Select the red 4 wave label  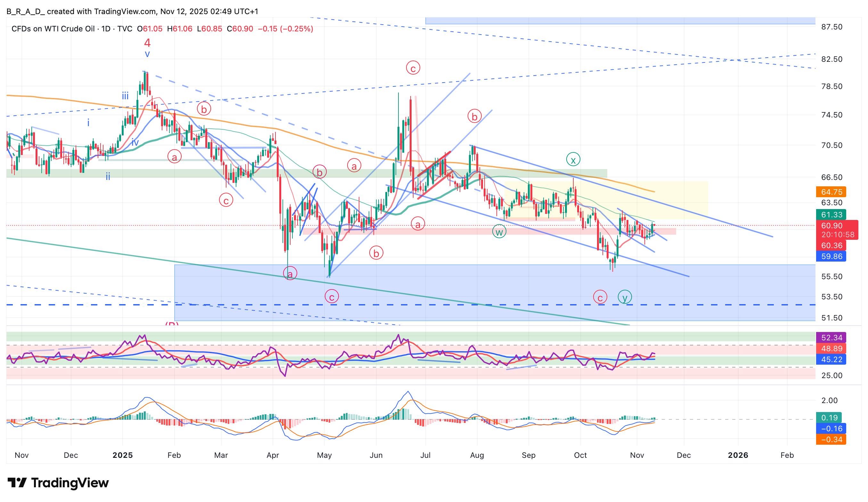147,43
